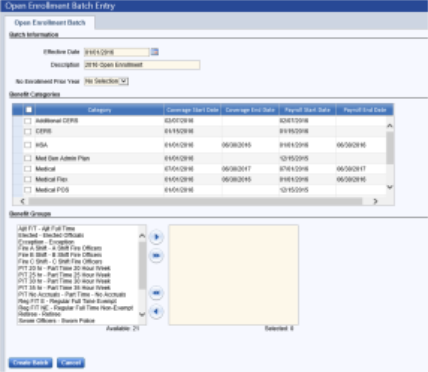Check the select-all categories header checkbox
This screenshot has width=428, height=372.
(29, 110)
